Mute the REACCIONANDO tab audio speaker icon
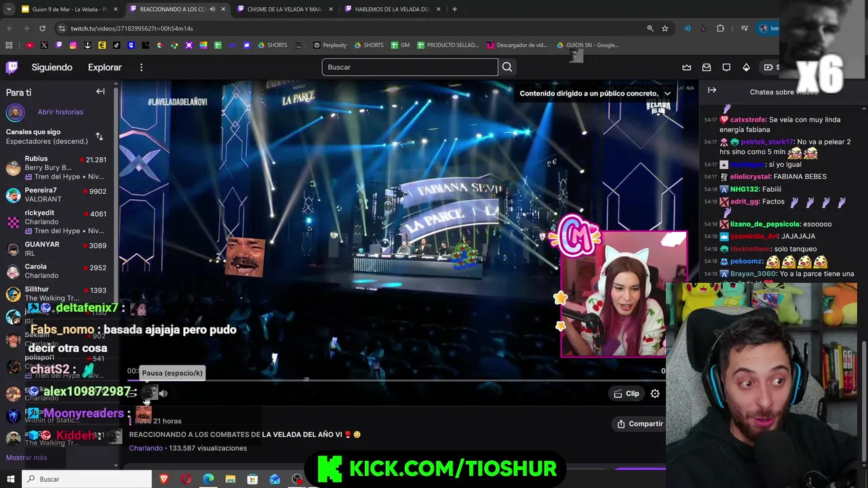Screen dimensions: 868x488 (212, 9)
